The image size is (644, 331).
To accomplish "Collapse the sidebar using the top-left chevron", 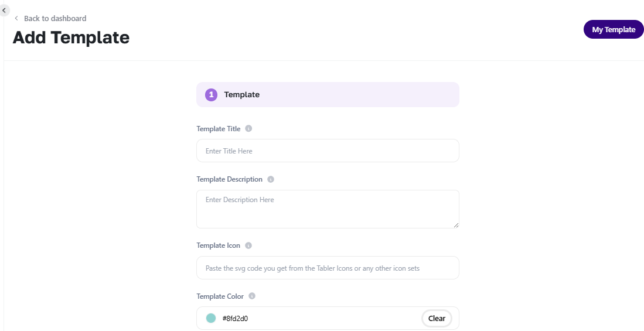I will click(4, 10).
